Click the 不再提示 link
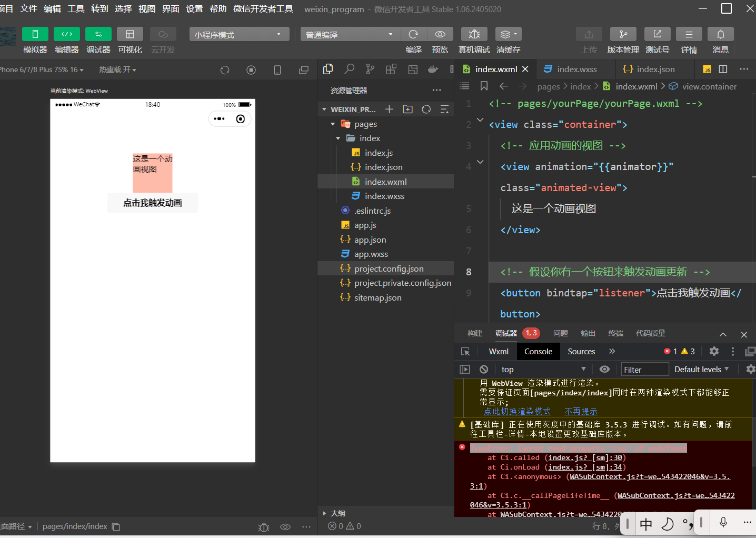Screen dimensions: 756x538 pyautogui.click(x=581, y=411)
